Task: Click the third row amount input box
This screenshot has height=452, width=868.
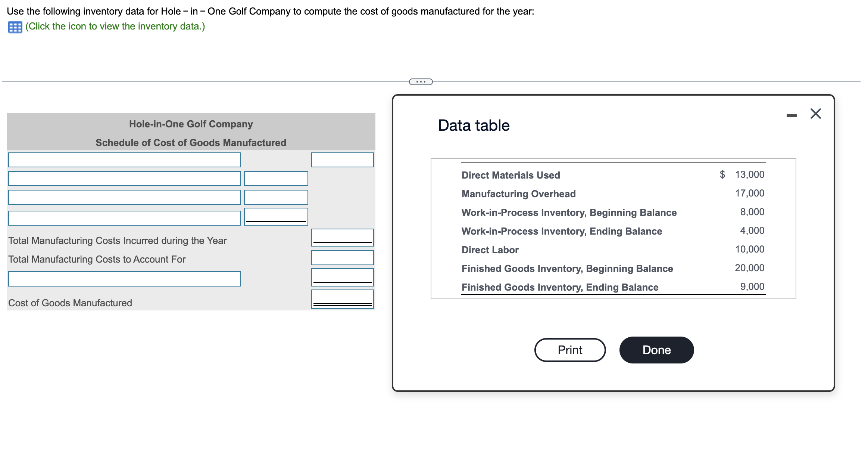Action: click(x=276, y=197)
